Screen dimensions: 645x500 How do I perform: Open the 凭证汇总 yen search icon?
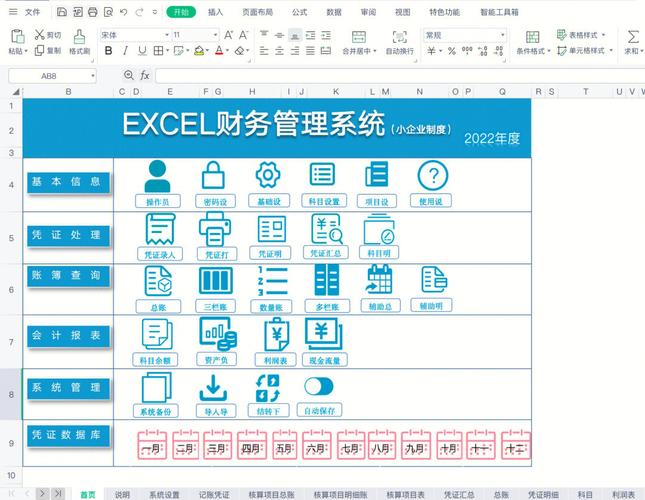coord(327,229)
